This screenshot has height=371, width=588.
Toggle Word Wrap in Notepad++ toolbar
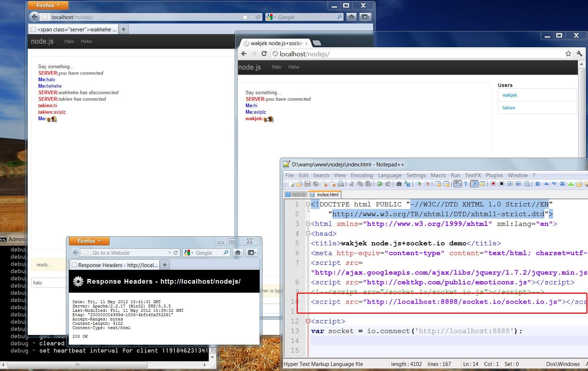457,184
